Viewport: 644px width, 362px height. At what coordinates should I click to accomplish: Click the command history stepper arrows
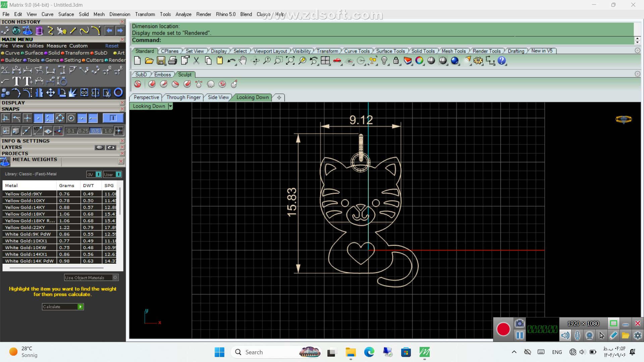pos(637,40)
